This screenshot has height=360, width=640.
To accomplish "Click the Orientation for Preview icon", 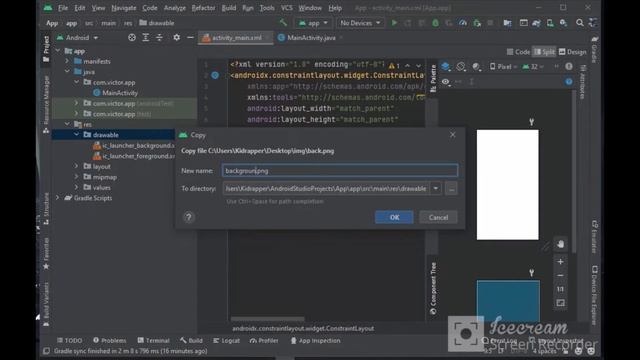I will pyautogui.click(x=461, y=67).
